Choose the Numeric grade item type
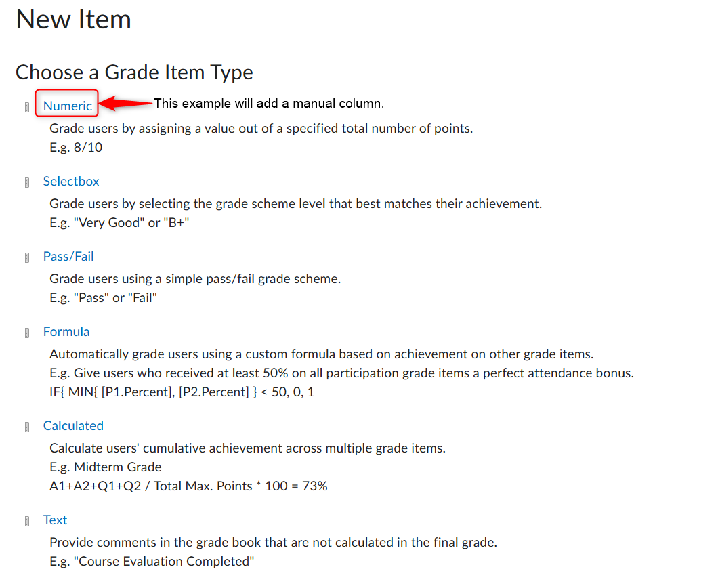This screenshot has width=718, height=588. (67, 106)
